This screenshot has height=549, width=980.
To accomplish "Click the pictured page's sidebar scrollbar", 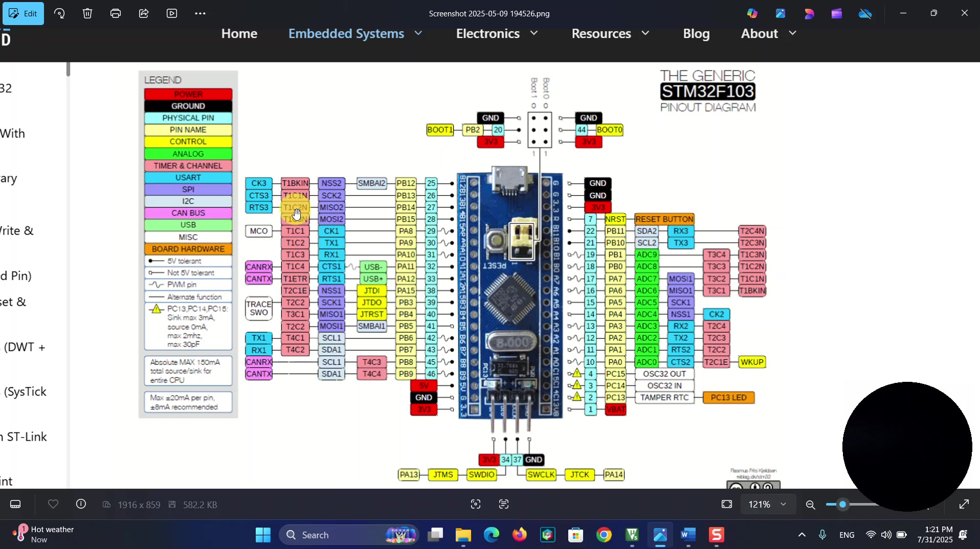I will click(68, 70).
